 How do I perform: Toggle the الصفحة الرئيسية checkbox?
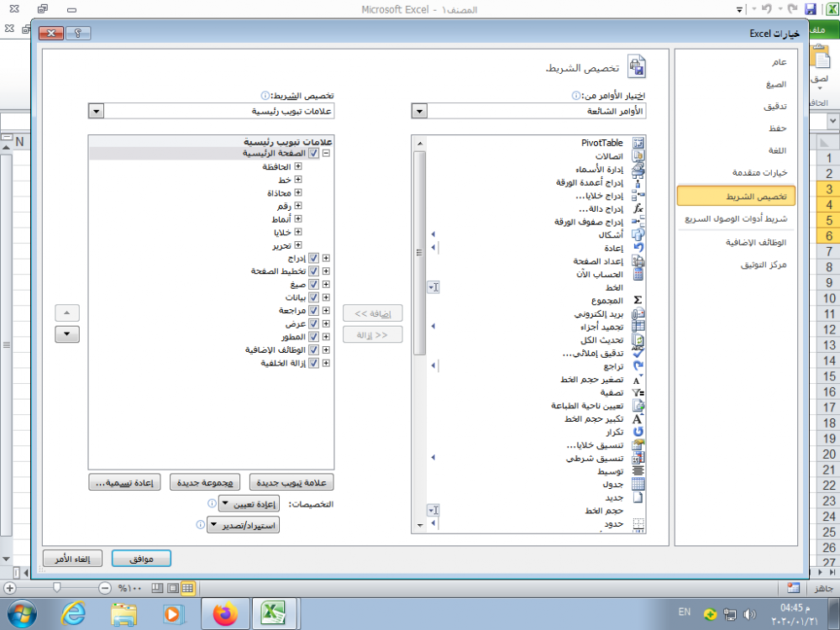tap(313, 153)
